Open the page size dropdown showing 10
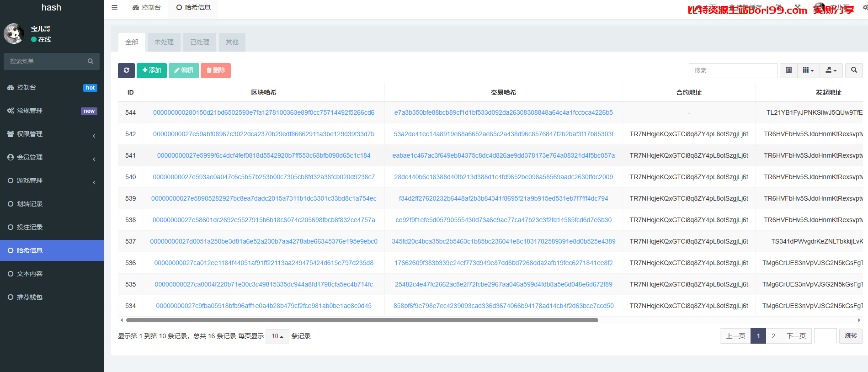868x372 pixels. coord(277,336)
